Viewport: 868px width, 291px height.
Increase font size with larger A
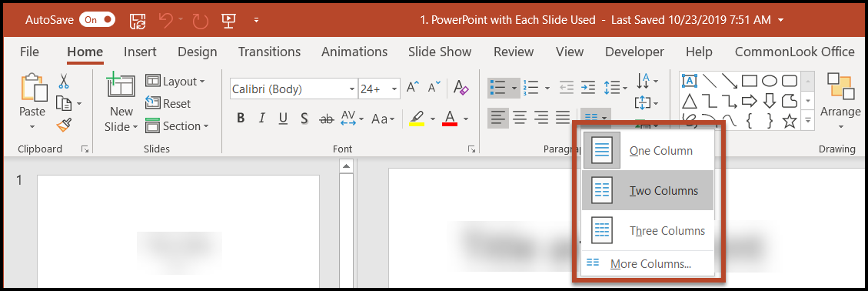point(413,88)
